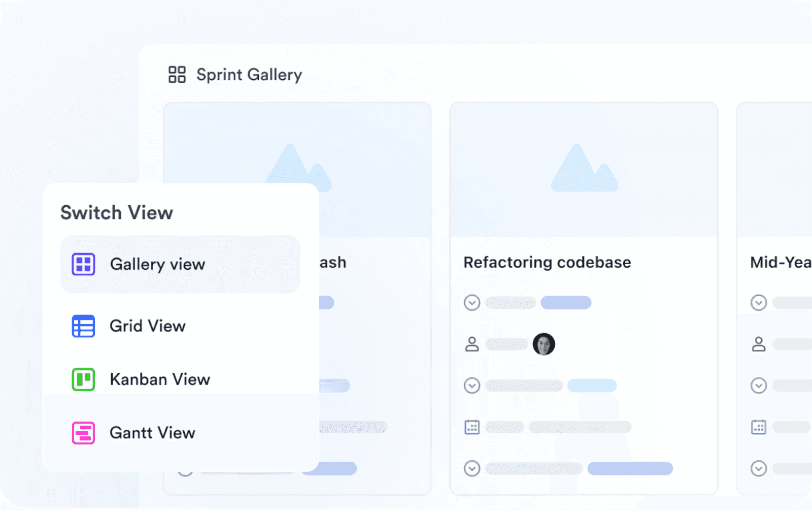Choose the Grid View label
812x510 pixels.
click(148, 326)
